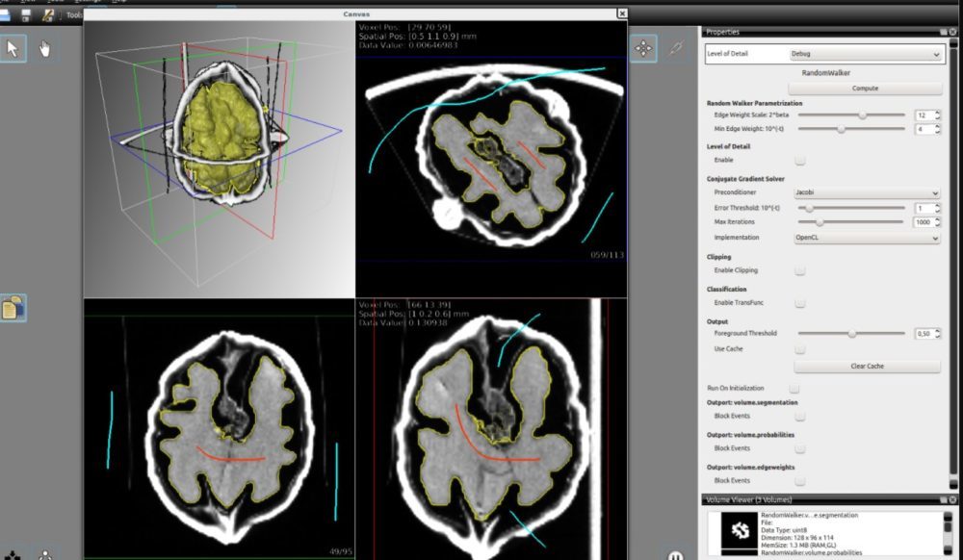Enable the Level of Detail checkbox

799,161
